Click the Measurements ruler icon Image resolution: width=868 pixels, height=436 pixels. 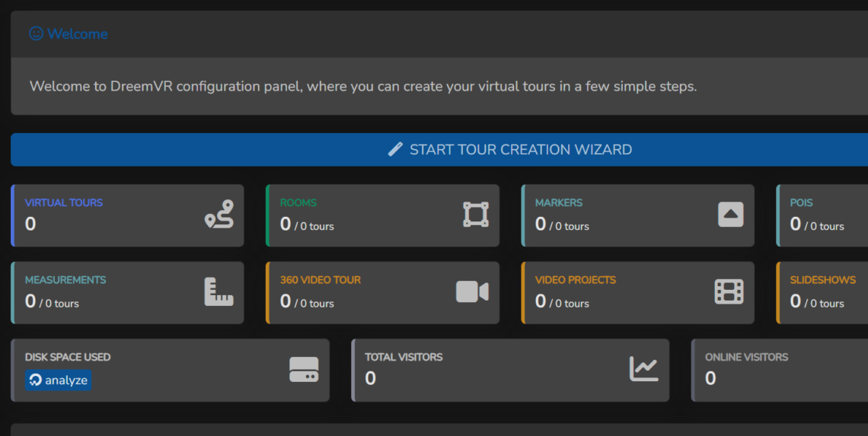[219, 292]
